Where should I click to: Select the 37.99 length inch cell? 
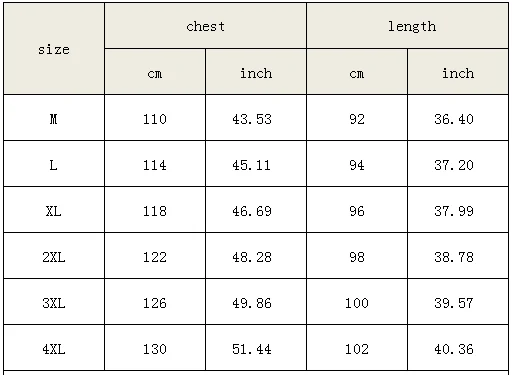click(458, 210)
